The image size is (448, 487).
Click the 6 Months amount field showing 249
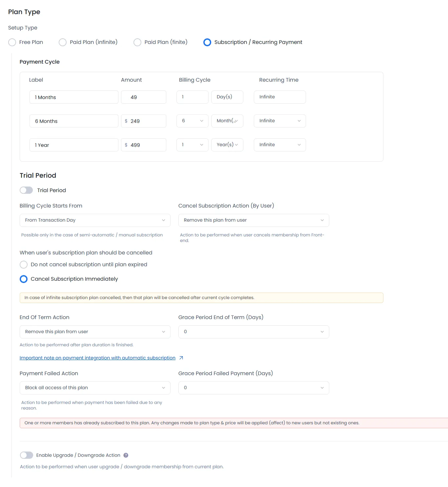point(143,121)
